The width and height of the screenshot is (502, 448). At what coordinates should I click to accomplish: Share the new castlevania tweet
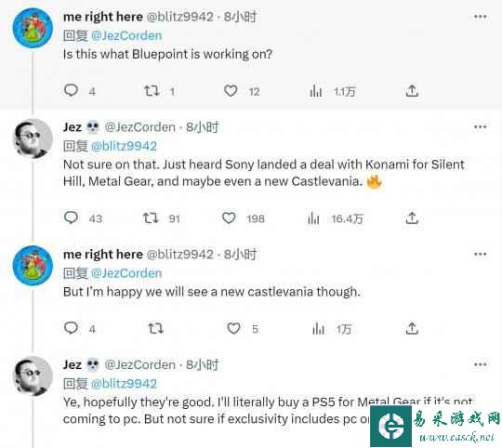(412, 328)
